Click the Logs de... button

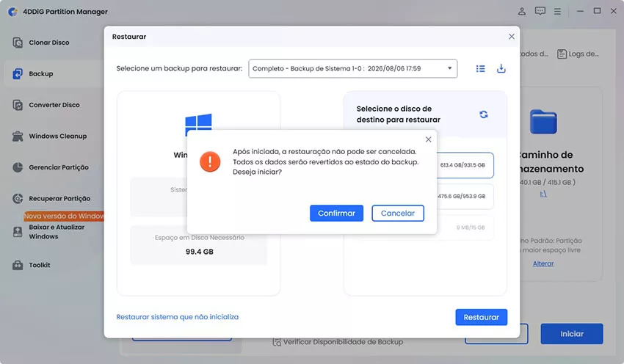(x=578, y=54)
